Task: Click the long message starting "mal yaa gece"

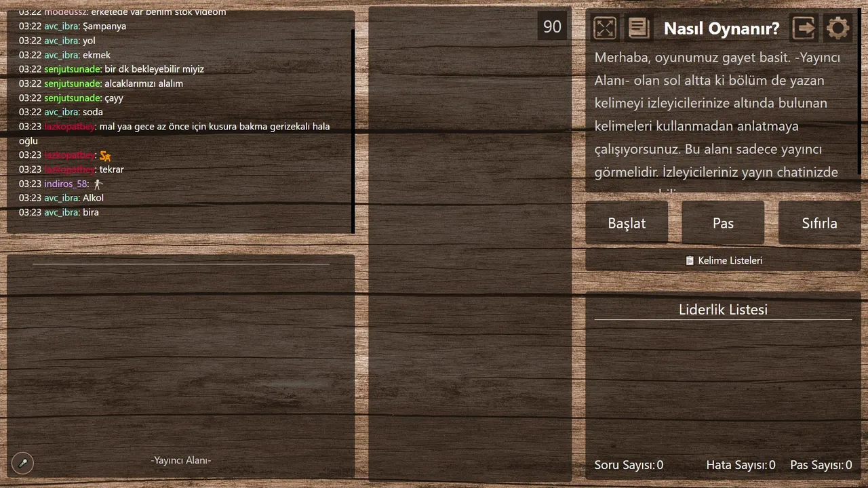Action: point(175,134)
